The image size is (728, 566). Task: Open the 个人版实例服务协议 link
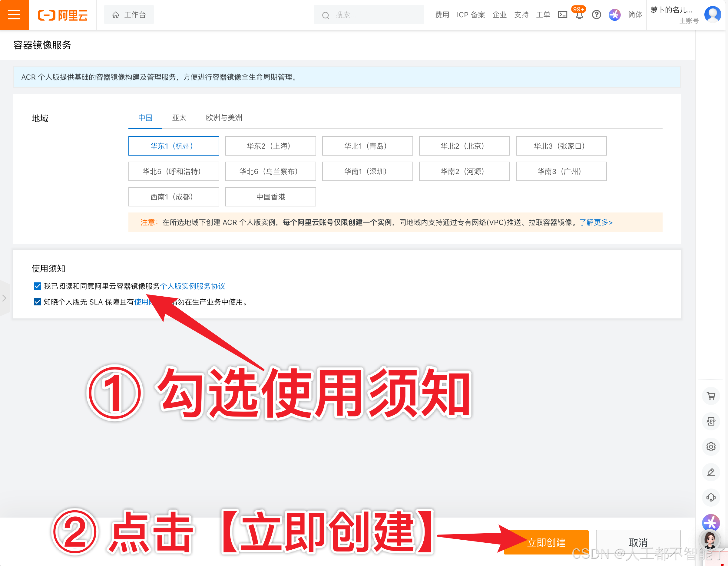193,286
